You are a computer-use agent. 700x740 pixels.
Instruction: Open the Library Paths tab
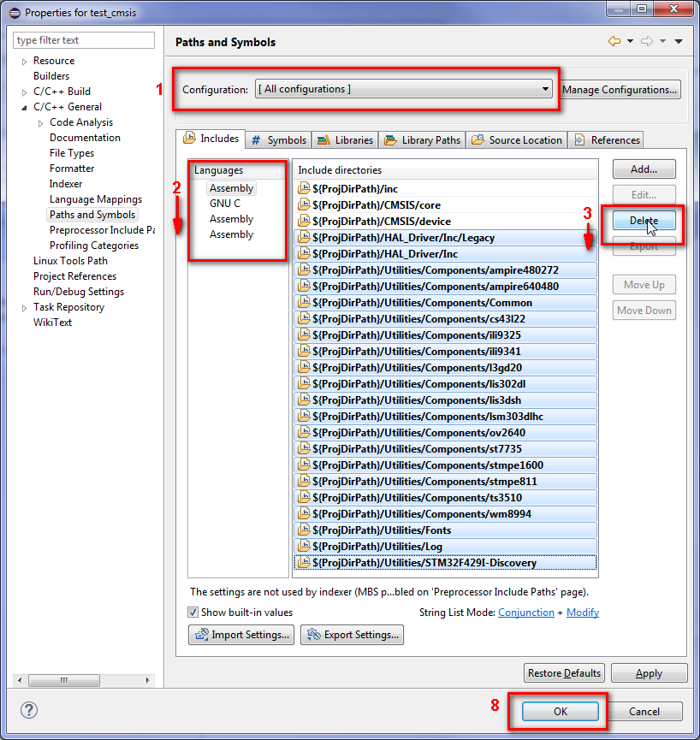click(422, 140)
